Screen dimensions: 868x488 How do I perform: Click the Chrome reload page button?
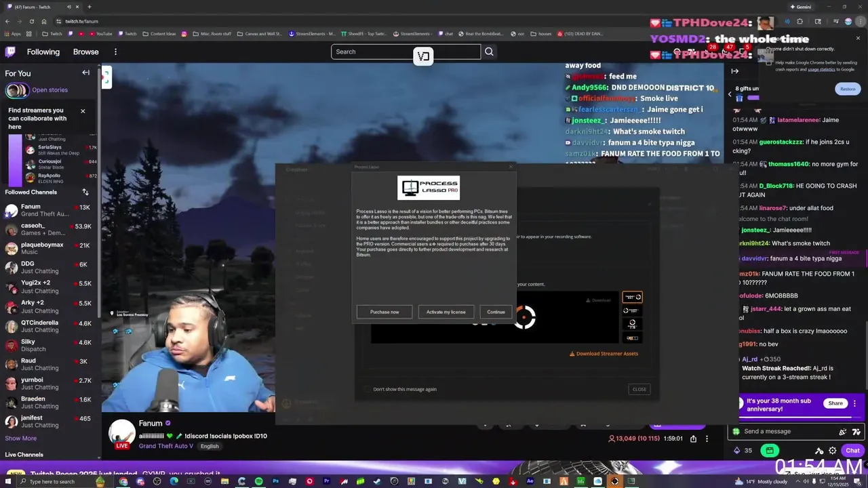click(31, 21)
